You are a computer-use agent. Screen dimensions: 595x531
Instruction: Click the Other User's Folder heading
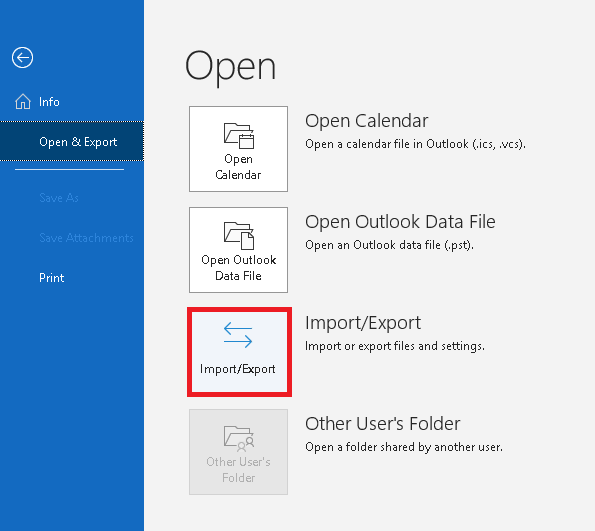tap(382, 424)
